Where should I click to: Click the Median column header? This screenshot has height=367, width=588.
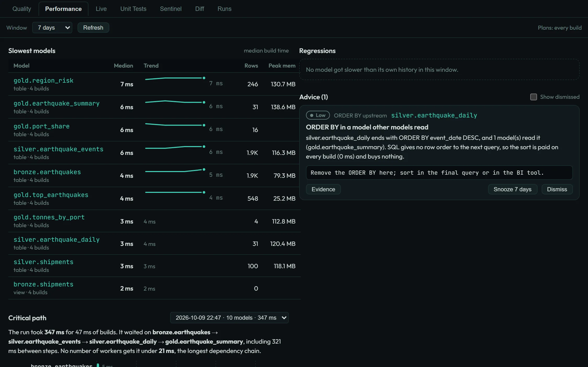(123, 66)
